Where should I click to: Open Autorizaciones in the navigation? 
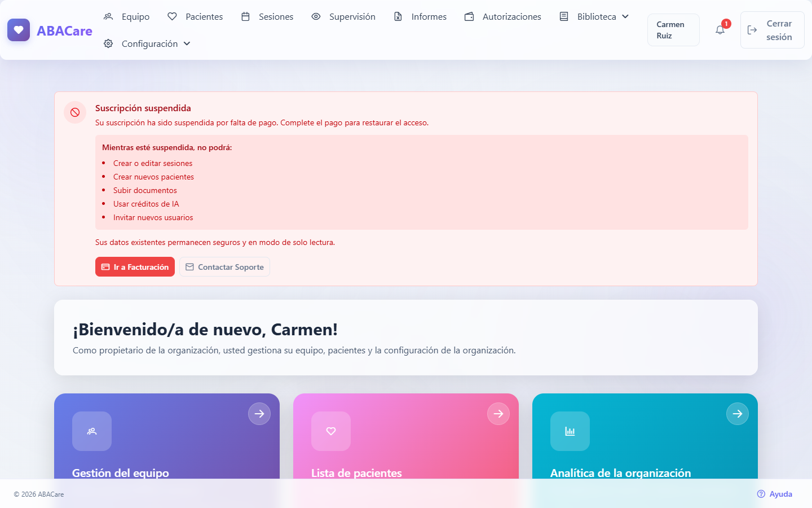503,17
